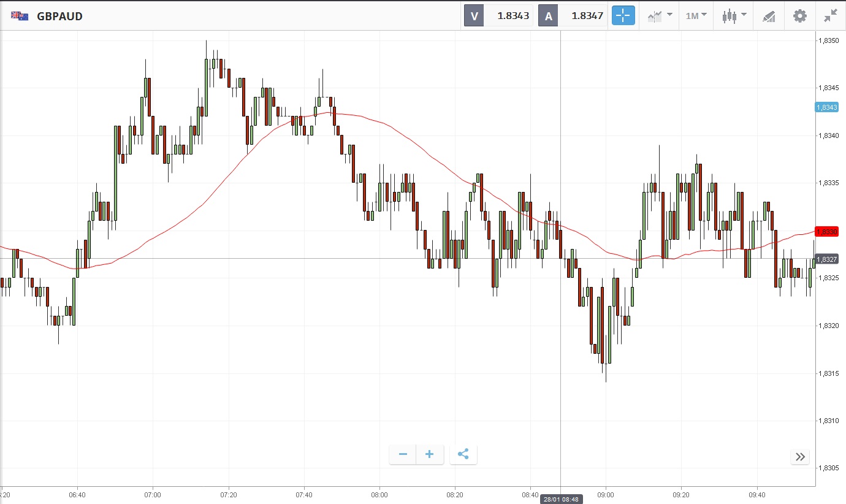Zoom out with the minus button

(403, 454)
